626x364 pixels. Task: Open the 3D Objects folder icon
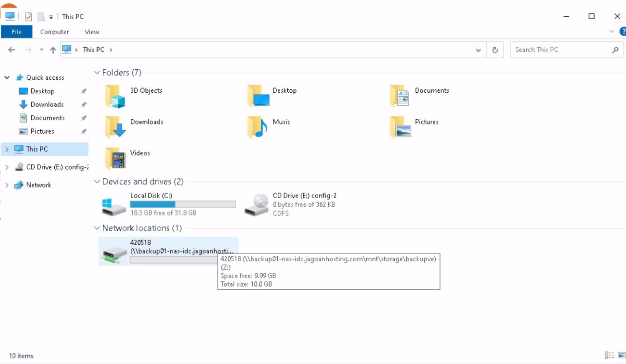tap(115, 96)
